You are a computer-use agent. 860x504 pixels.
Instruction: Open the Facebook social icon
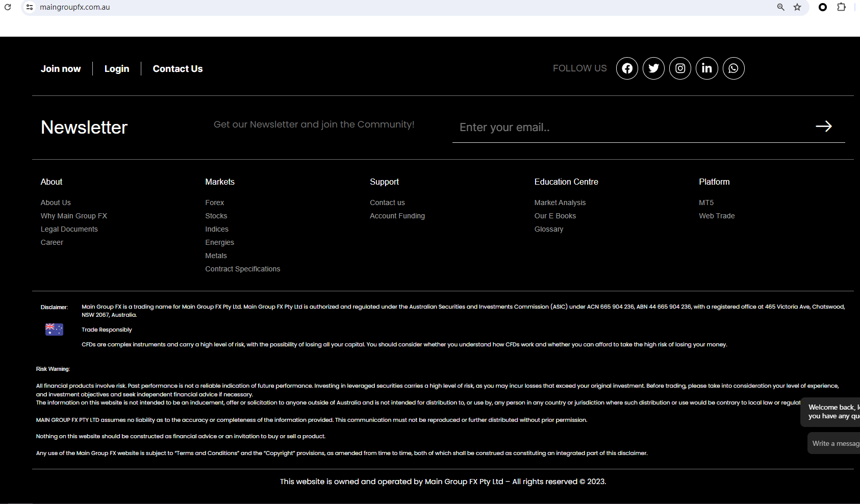627,68
